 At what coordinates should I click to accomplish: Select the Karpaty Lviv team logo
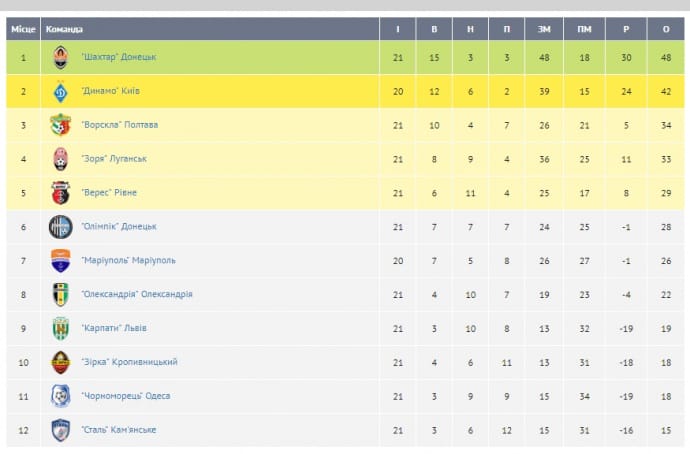[61, 328]
